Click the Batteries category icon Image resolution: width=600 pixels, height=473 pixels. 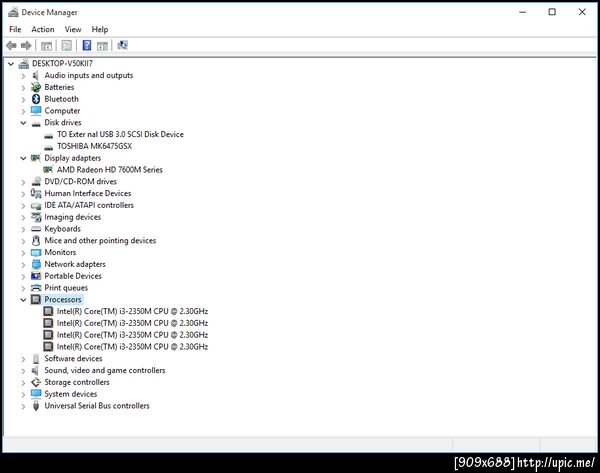click(36, 87)
